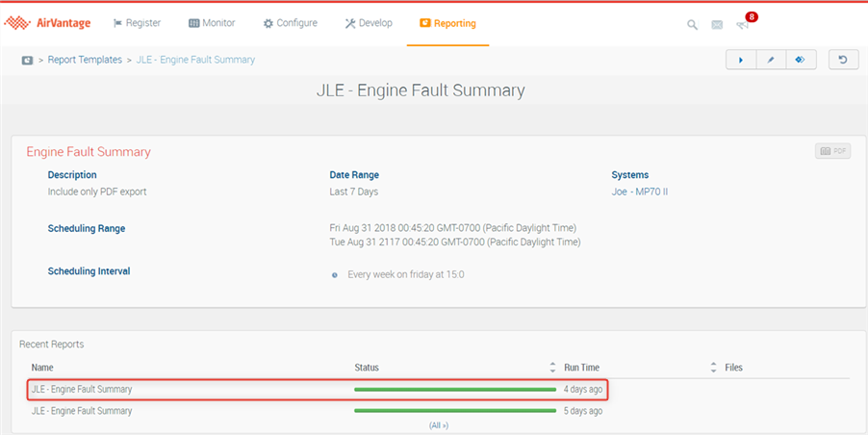Click the preview eye icon button
Viewport: 868px width, 435px height.
800,60
